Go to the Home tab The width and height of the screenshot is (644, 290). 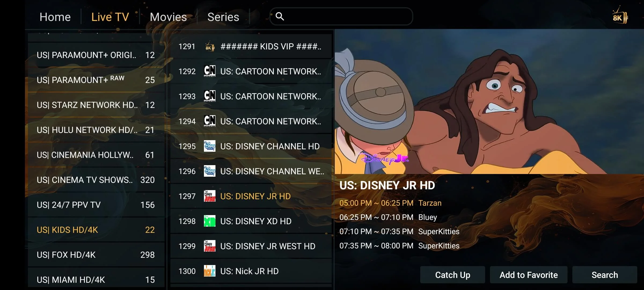[55, 17]
